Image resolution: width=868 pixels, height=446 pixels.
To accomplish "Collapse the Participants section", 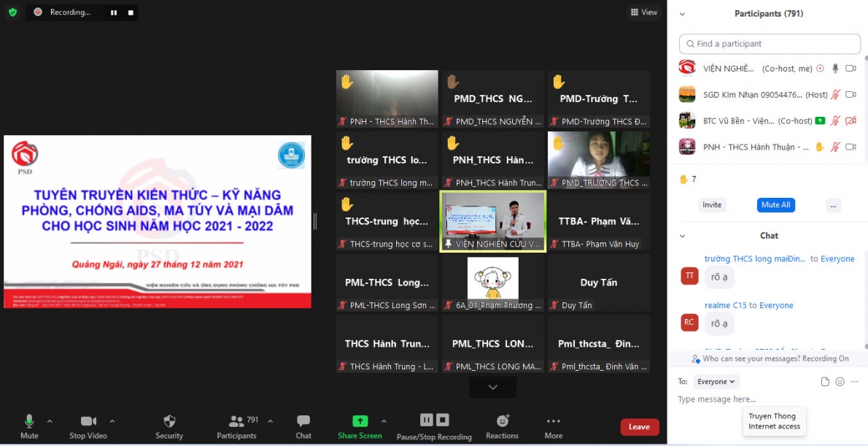I will [x=682, y=13].
